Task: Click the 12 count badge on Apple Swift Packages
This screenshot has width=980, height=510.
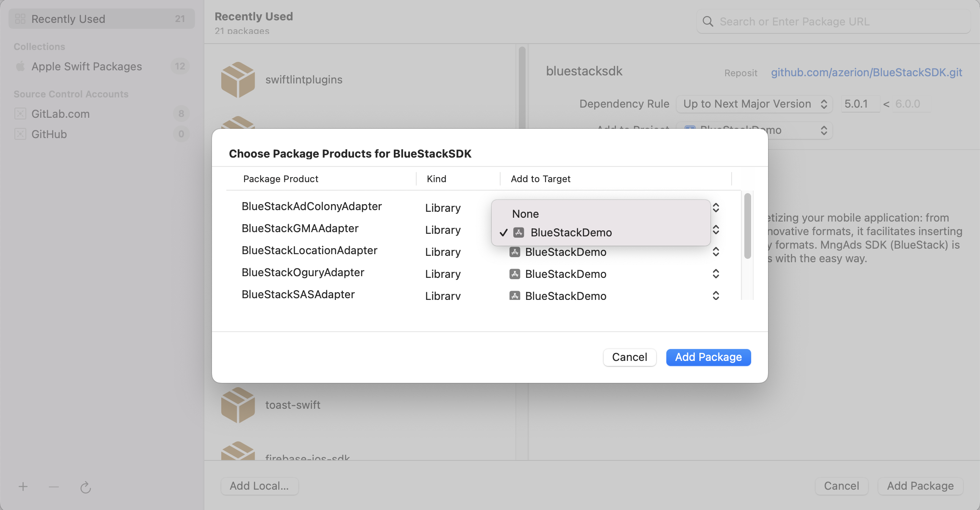Action: [x=180, y=67]
